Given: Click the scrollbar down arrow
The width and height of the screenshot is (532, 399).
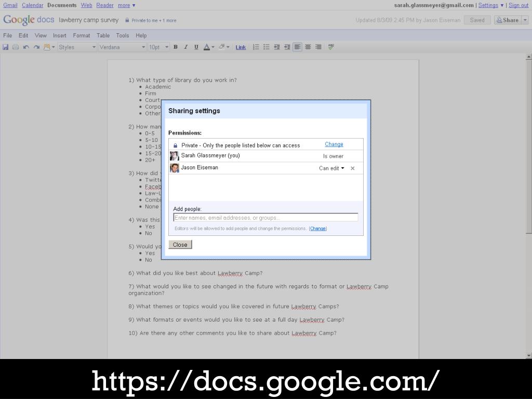Looking at the screenshot, I should click(x=528, y=355).
